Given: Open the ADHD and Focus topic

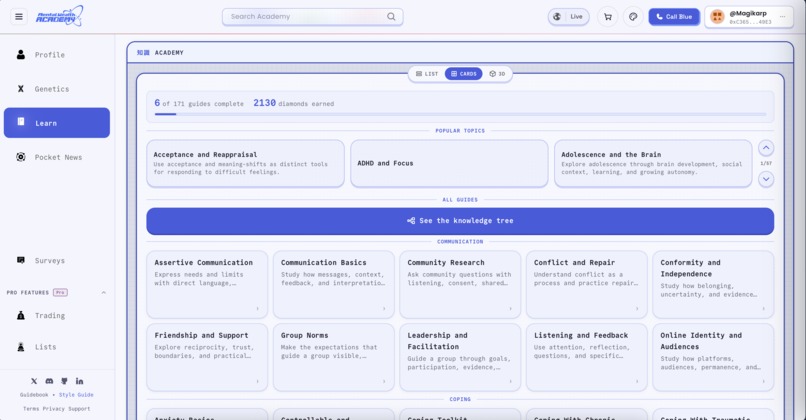Looking at the screenshot, I should tap(449, 163).
